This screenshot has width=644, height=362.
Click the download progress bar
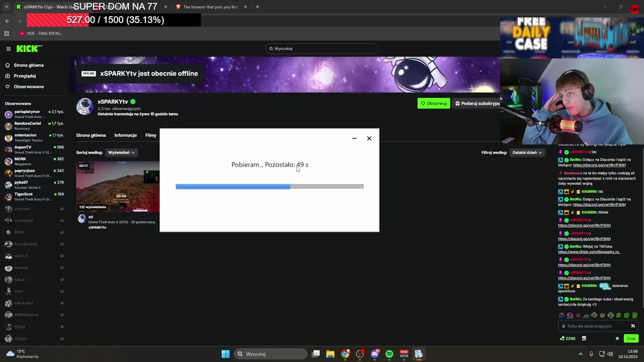pyautogui.click(x=270, y=187)
